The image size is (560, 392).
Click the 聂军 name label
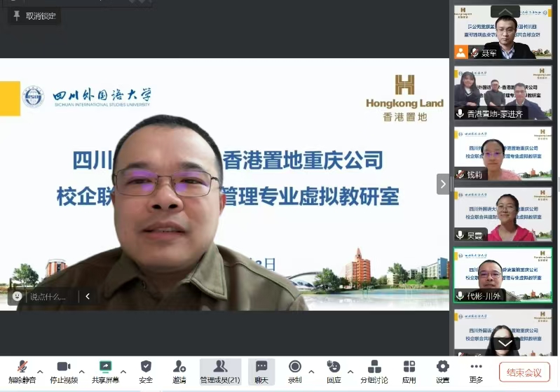[489, 53]
